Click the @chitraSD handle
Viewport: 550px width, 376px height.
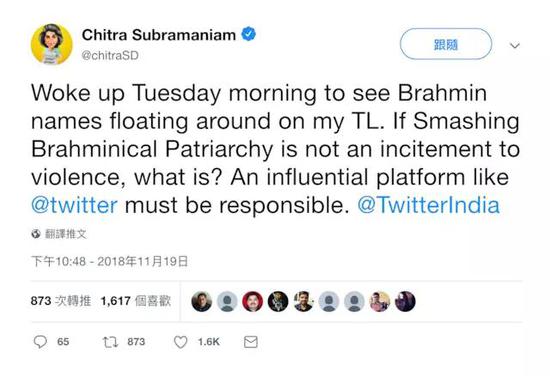click(110, 55)
